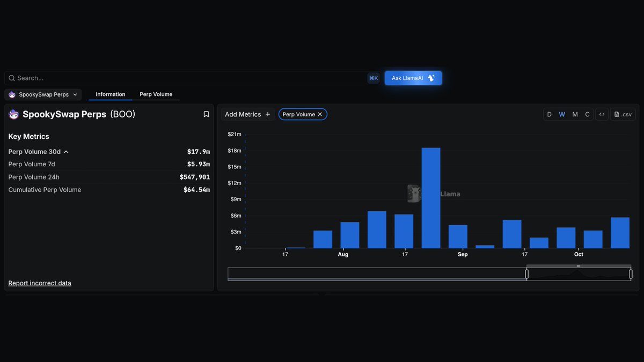Screen dimensions: 644x362
Task: Click the Report incorrect data link
Action: [40, 283]
